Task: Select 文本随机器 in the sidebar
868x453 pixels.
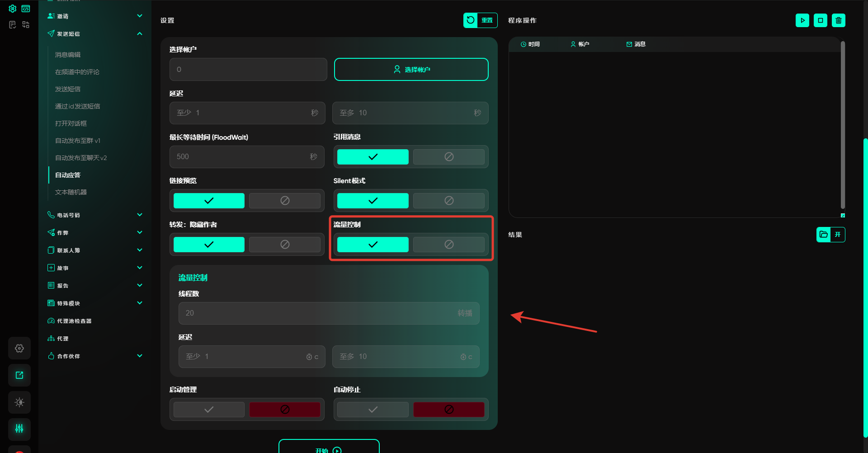Action: [x=71, y=192]
